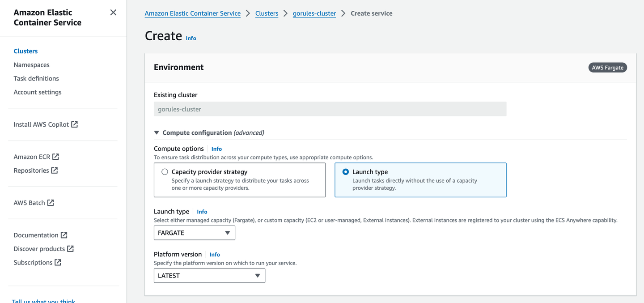Open the Documentation link
644x303 pixels.
[36, 235]
